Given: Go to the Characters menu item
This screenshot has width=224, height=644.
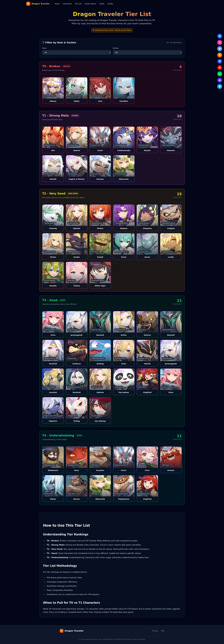Looking at the screenshot, I should (x=67, y=4).
